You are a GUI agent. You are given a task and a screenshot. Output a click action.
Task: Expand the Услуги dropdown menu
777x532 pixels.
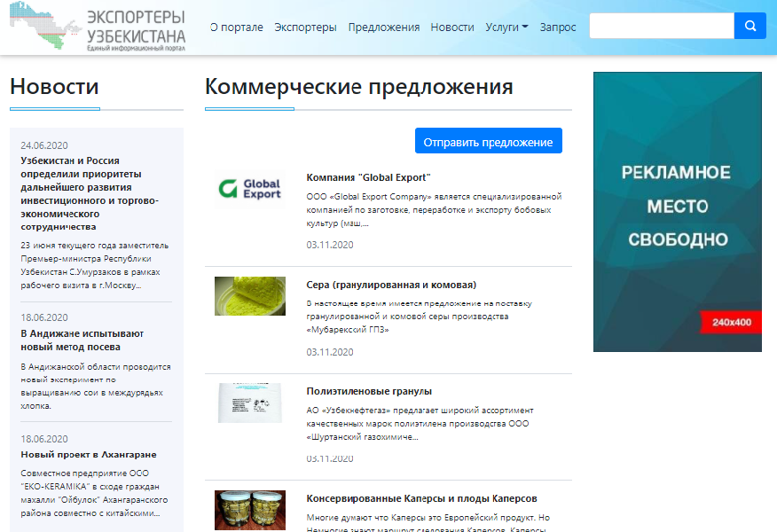coord(506,27)
